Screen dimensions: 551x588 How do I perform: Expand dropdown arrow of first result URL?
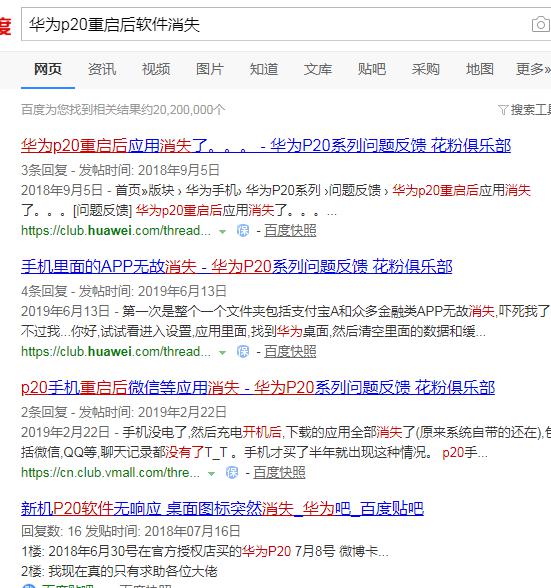(222, 232)
